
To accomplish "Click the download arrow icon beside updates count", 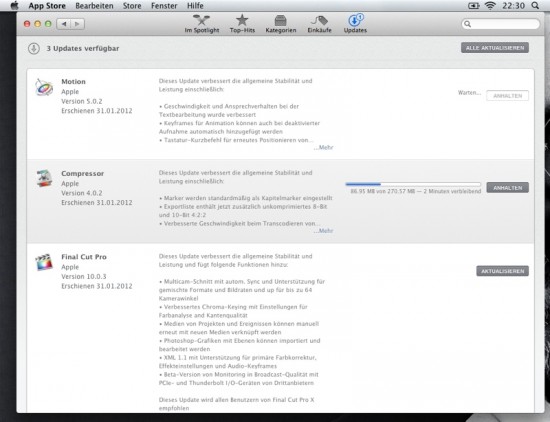I will click(x=34, y=48).
